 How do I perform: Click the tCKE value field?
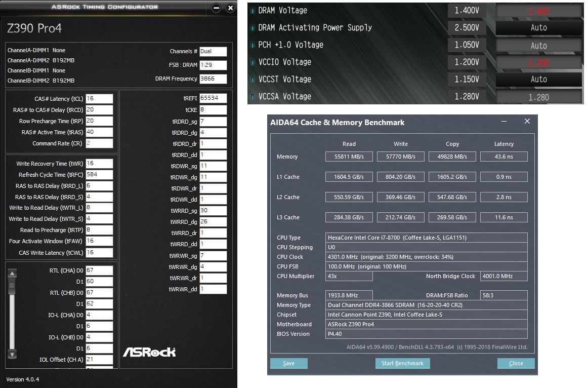(x=213, y=110)
